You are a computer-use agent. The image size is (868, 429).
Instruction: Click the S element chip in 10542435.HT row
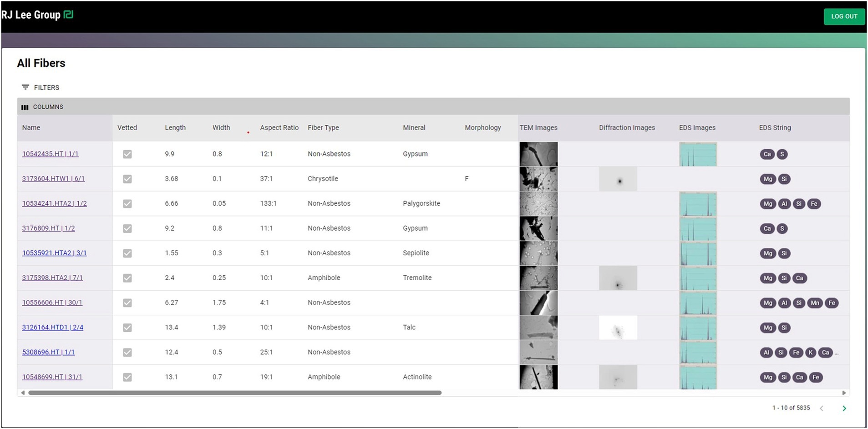point(782,154)
